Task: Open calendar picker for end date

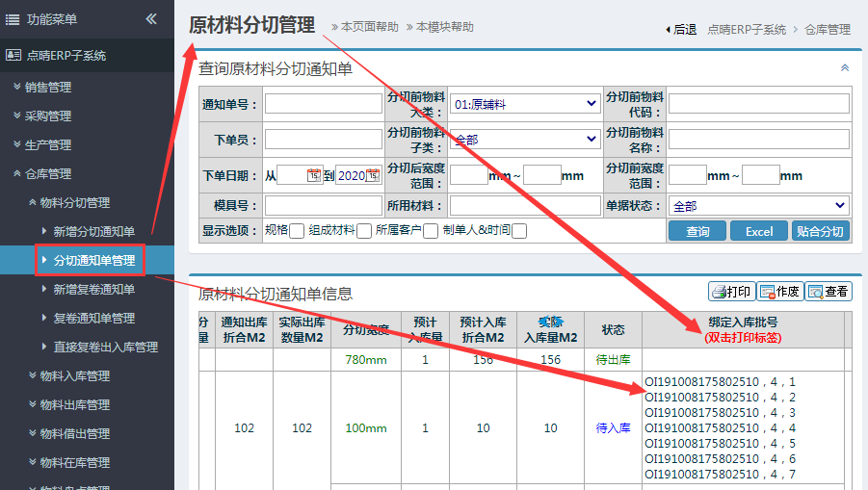Action: [x=373, y=176]
